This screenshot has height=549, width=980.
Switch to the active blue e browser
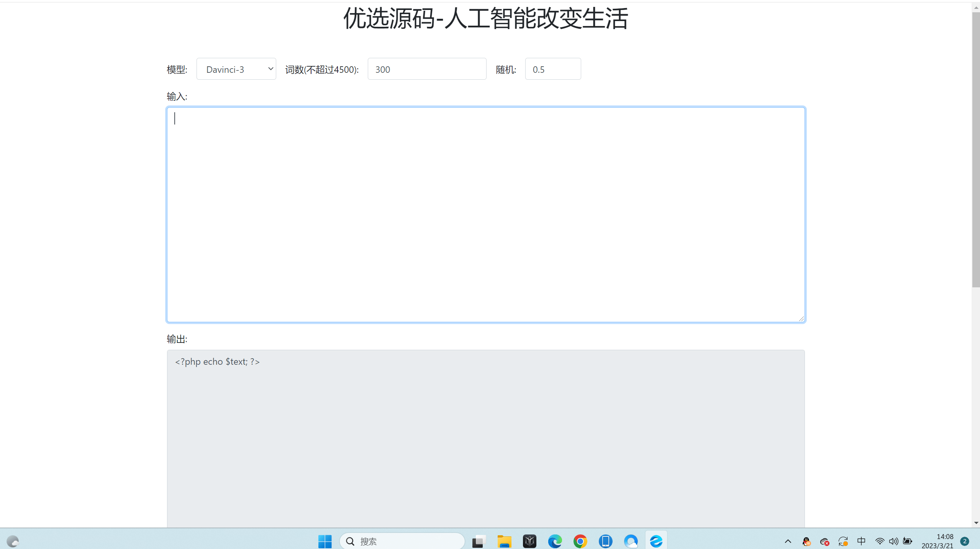pyautogui.click(x=656, y=541)
